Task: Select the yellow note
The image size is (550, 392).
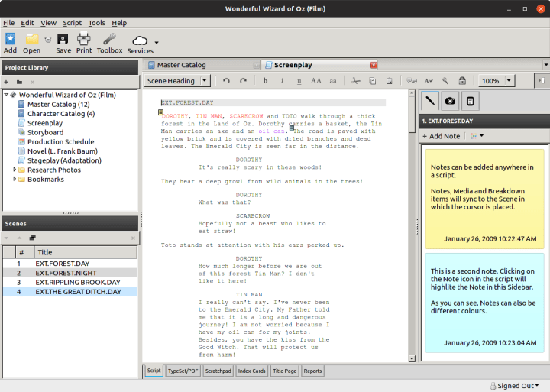Action: point(484,199)
